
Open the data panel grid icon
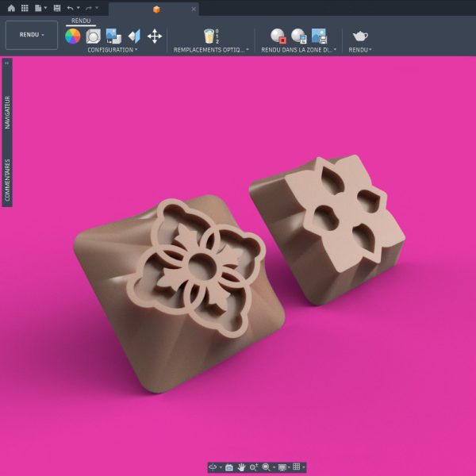coord(25,8)
